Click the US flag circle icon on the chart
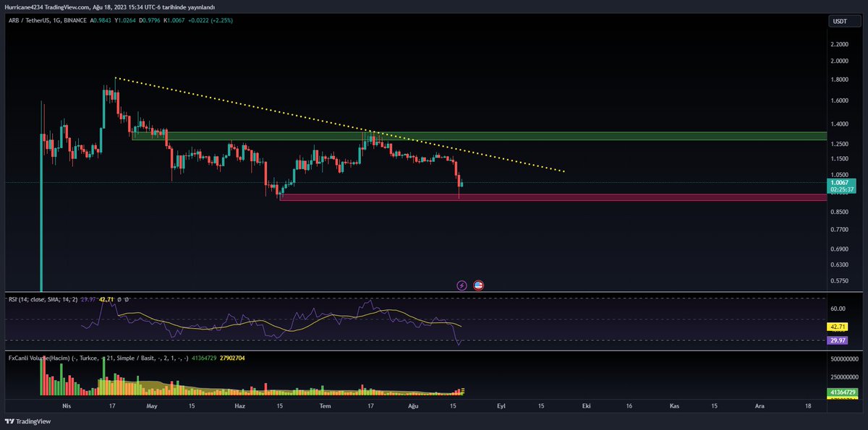868x430 pixels. 478,285
